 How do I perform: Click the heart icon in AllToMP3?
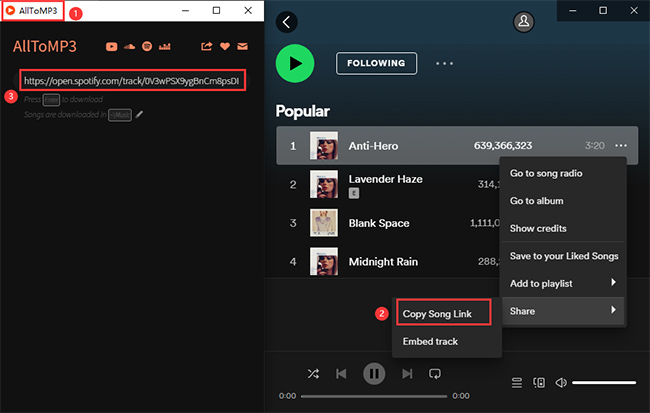pos(225,46)
